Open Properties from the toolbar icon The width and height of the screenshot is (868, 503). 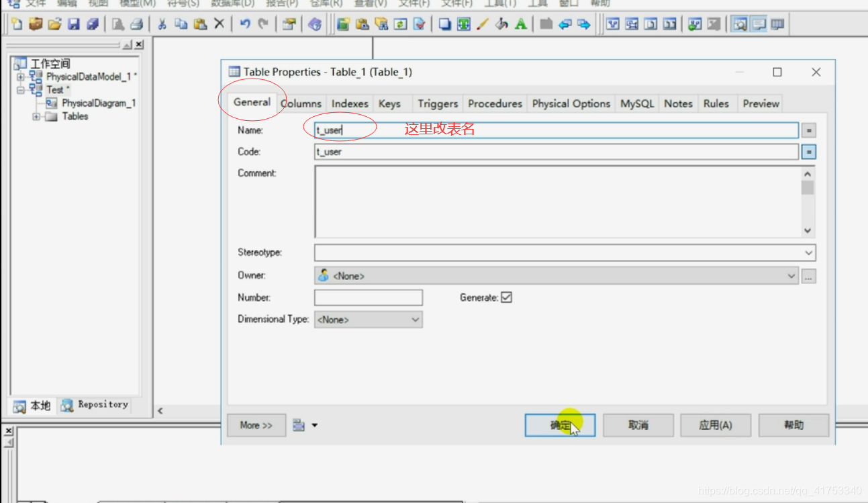(289, 24)
